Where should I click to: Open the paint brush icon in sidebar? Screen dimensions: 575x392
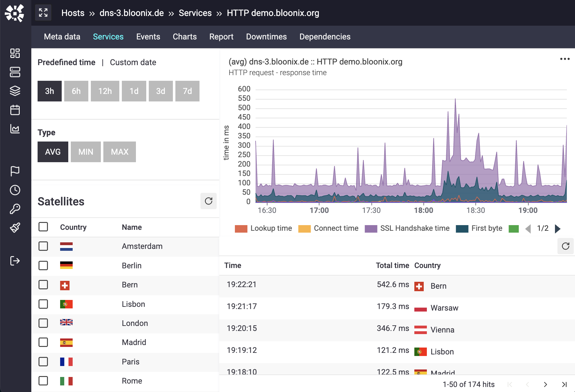coord(15,228)
